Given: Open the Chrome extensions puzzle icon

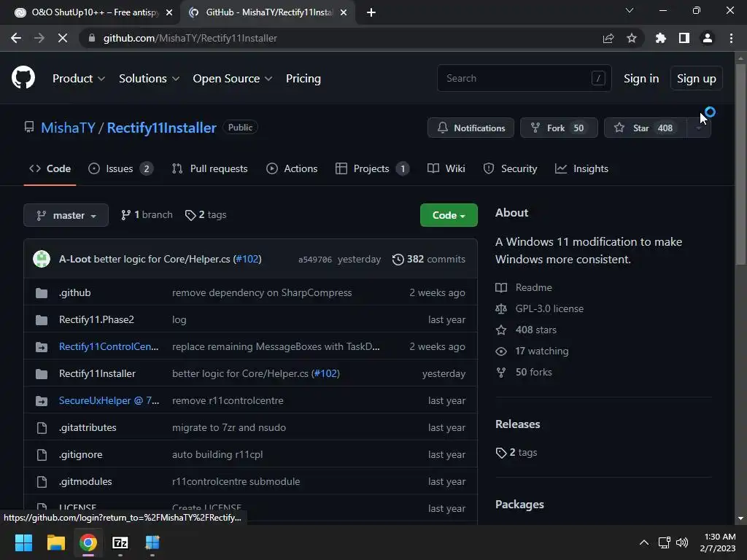Looking at the screenshot, I should coord(661,38).
